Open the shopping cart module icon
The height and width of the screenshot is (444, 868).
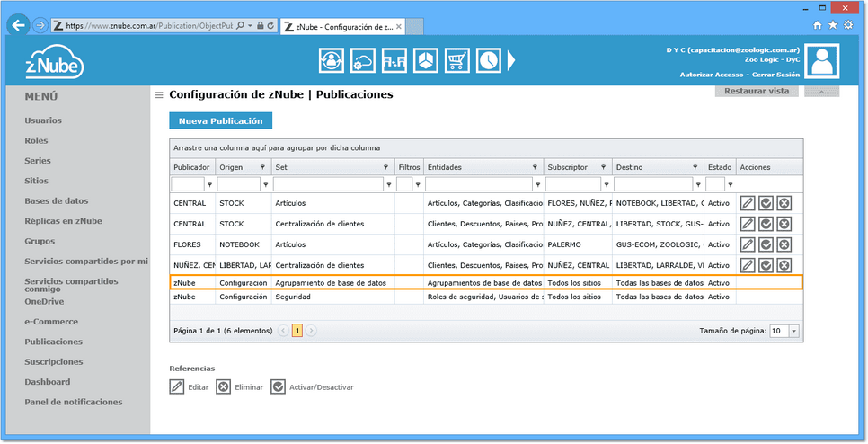(x=456, y=60)
